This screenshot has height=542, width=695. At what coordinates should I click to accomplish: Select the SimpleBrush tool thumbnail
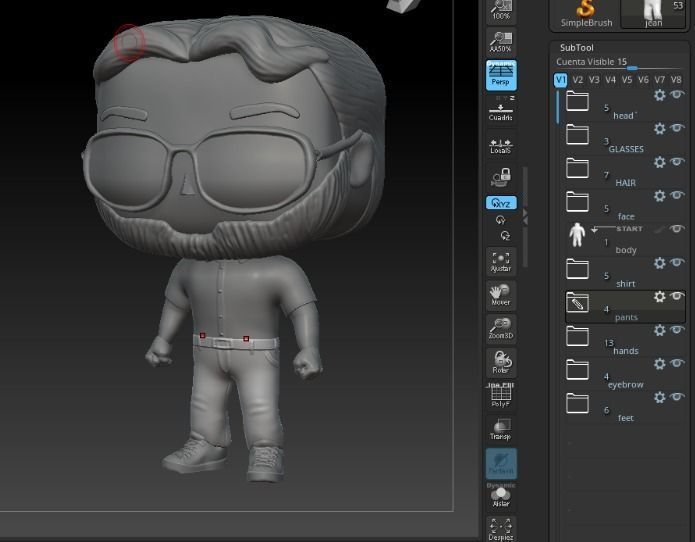[x=586, y=14]
